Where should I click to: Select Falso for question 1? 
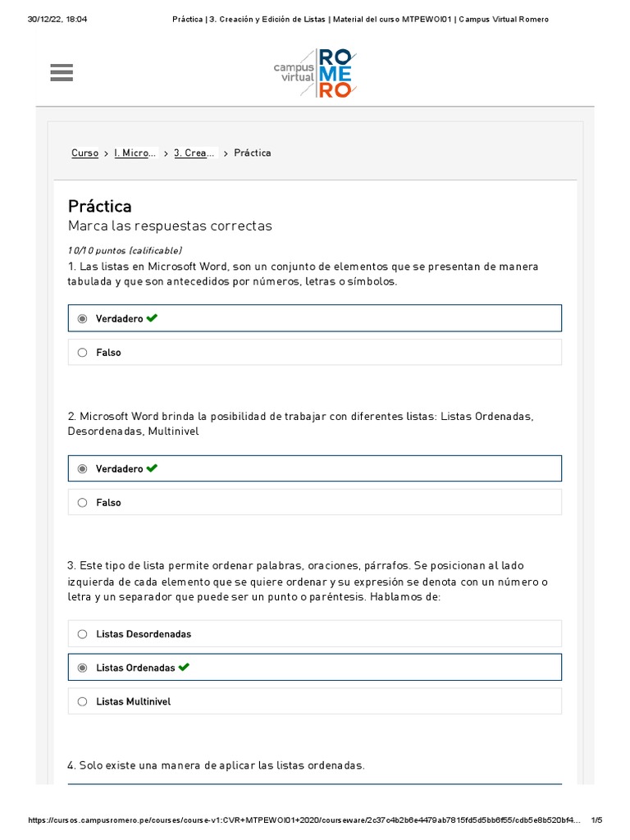point(82,353)
